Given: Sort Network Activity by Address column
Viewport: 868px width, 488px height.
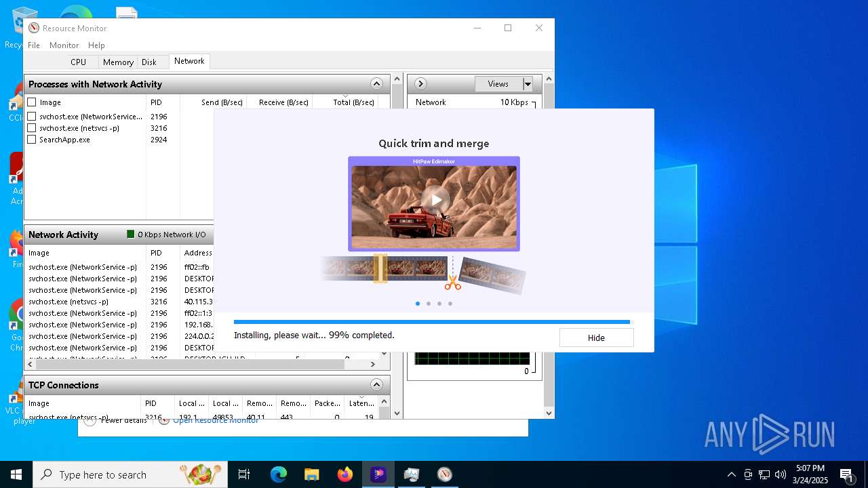Looking at the screenshot, I should [x=198, y=253].
